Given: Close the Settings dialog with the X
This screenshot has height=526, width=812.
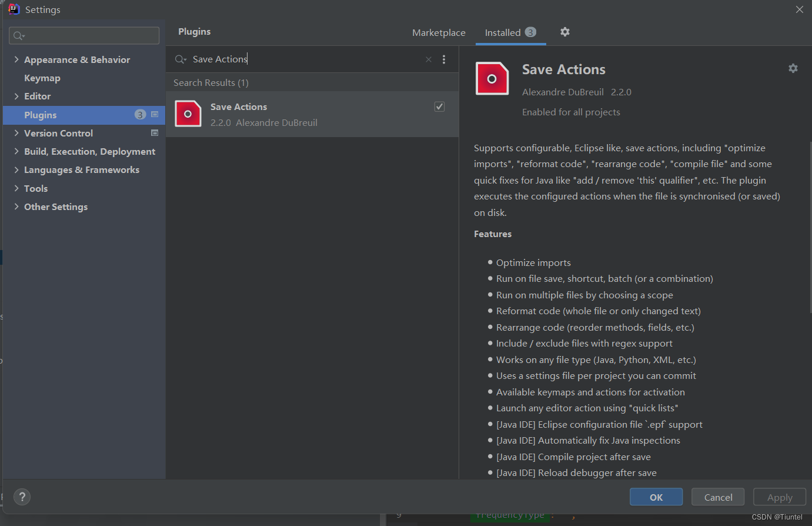Looking at the screenshot, I should coord(800,9).
